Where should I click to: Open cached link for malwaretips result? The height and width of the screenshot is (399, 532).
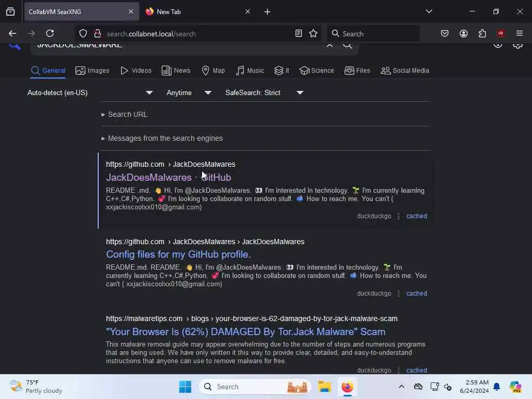(417, 370)
